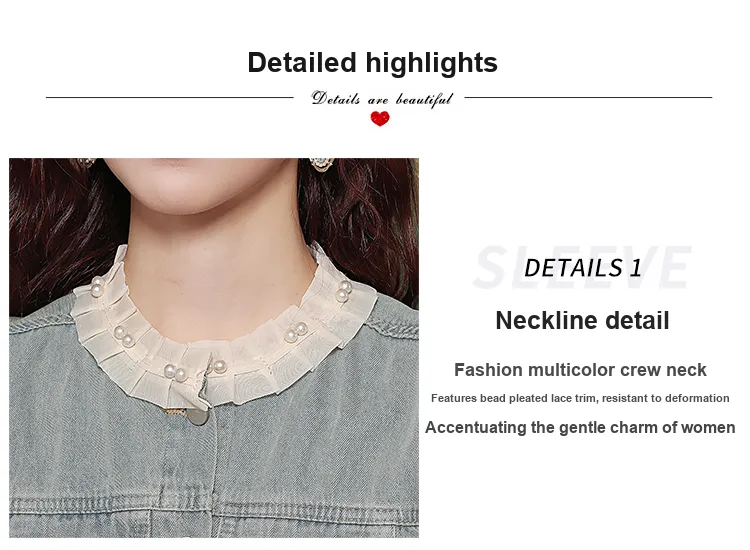Click the denim jacket chest seam
The height and width of the screenshot is (550, 750).
coord(214,506)
